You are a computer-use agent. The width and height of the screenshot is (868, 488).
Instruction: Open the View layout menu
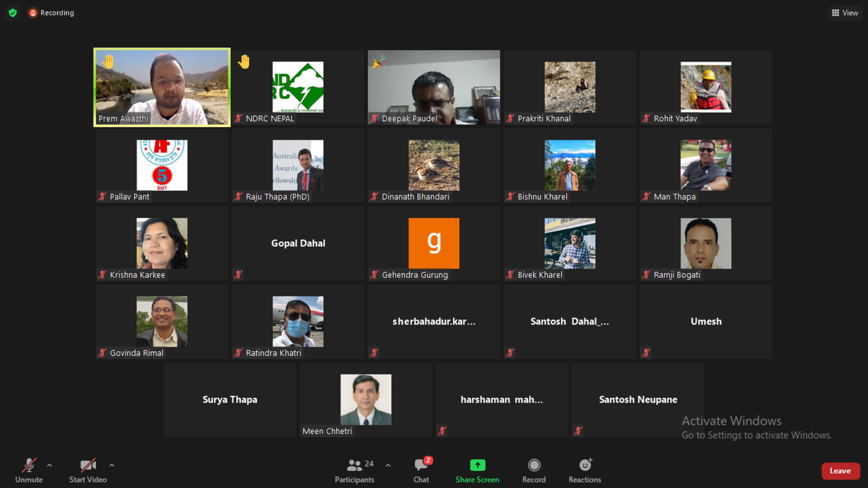845,13
